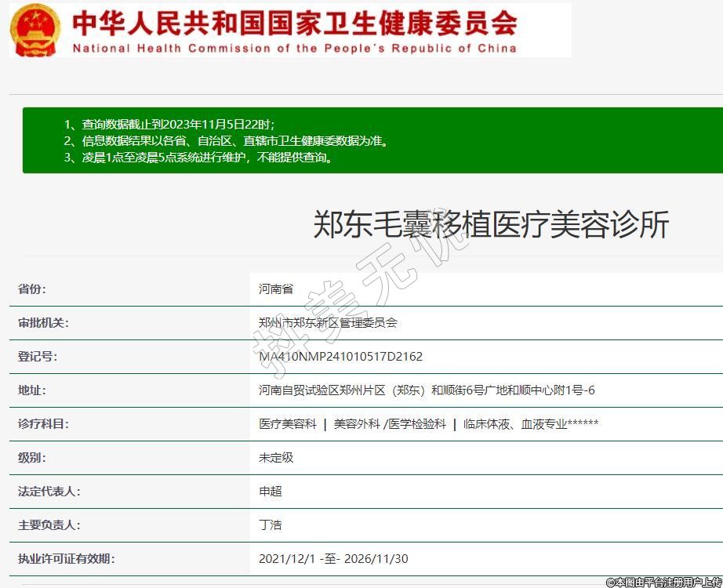Click the registration number MA410NMP241010517D2162
Image resolution: width=723 pixels, height=588 pixels.
coord(340,357)
